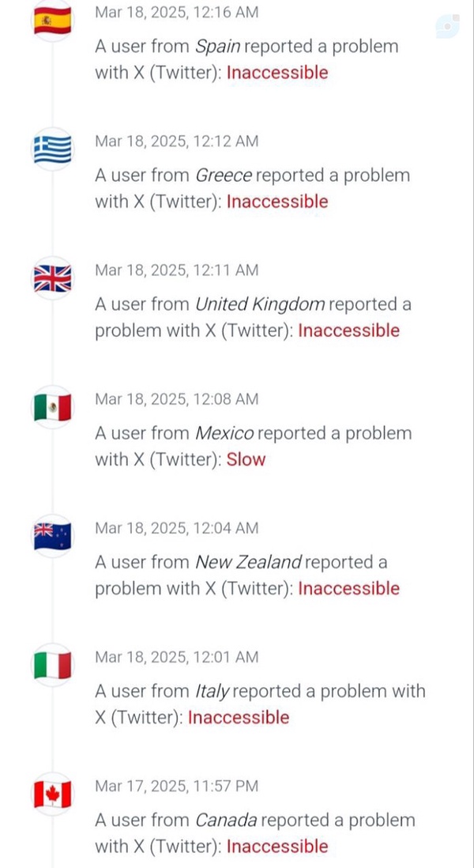This screenshot has height=868, width=474.
Task: Click the Greece flag icon
Action: 53,149
